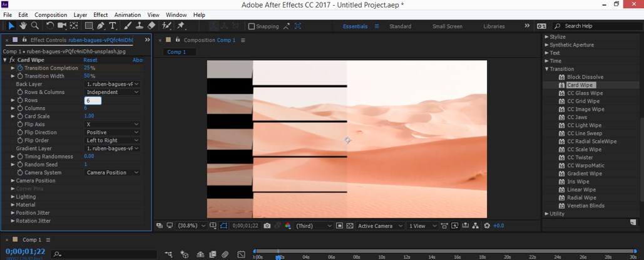Expand the Lighting group

[x=13, y=197]
